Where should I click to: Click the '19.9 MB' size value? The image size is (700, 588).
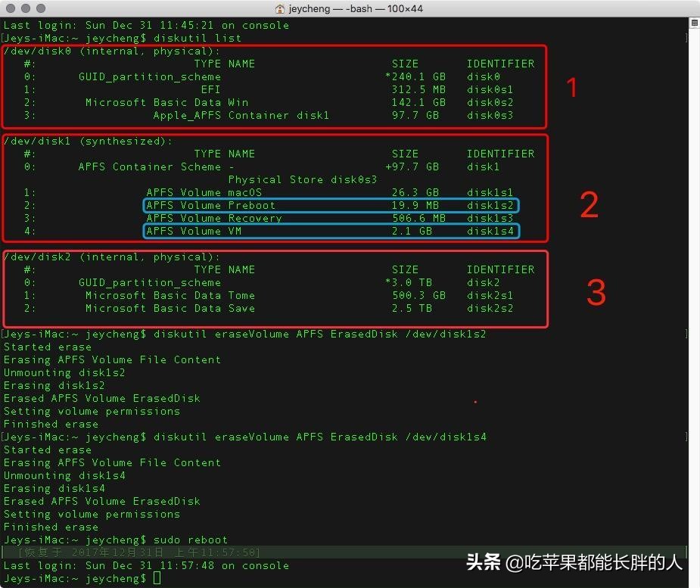415,206
